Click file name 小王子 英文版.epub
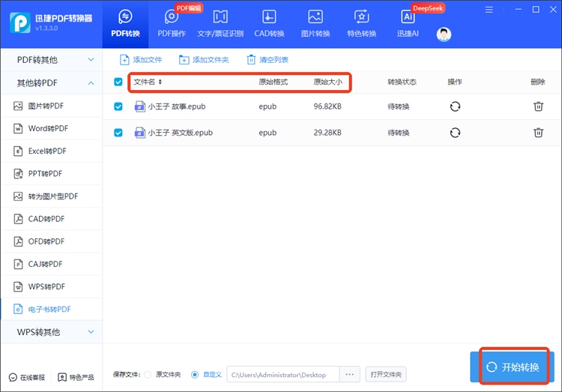The image size is (562, 392). pyautogui.click(x=181, y=133)
